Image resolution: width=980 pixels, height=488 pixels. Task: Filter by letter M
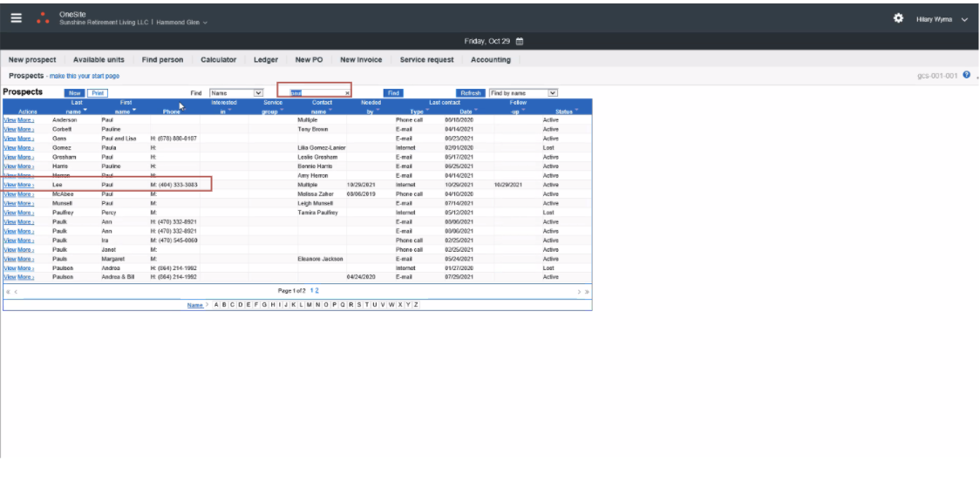tap(310, 305)
